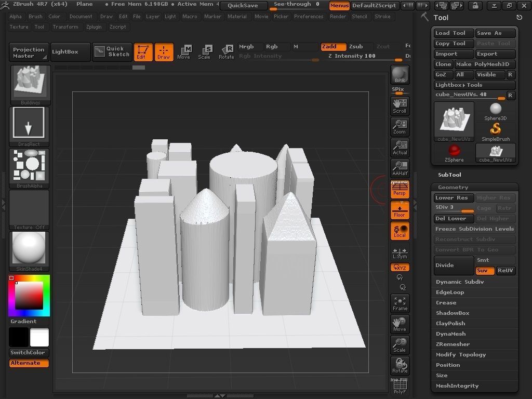The width and height of the screenshot is (532, 399).
Task: Click the right shelf Move view icon
Action: pyautogui.click(x=400, y=324)
